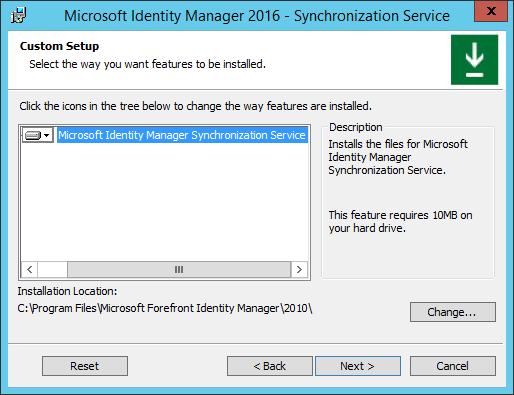
Task: Click the blank area of the feature tree
Action: pos(165,202)
